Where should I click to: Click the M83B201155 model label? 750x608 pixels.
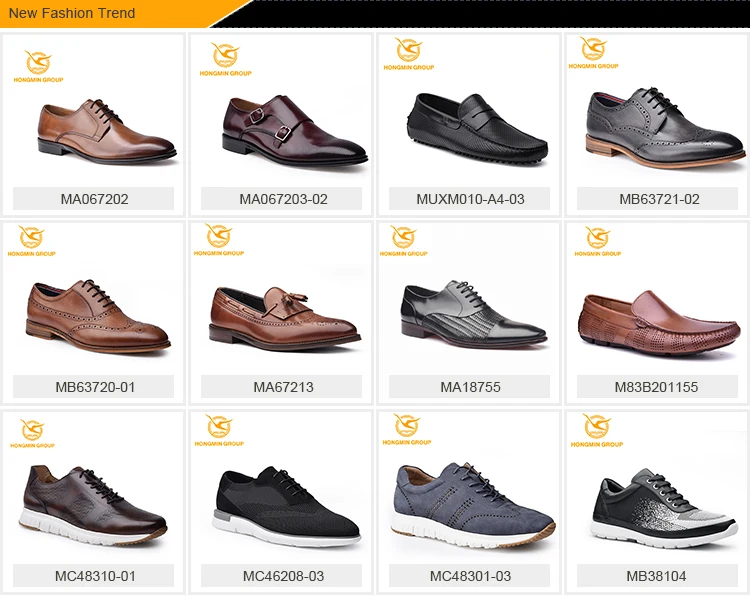658,387
